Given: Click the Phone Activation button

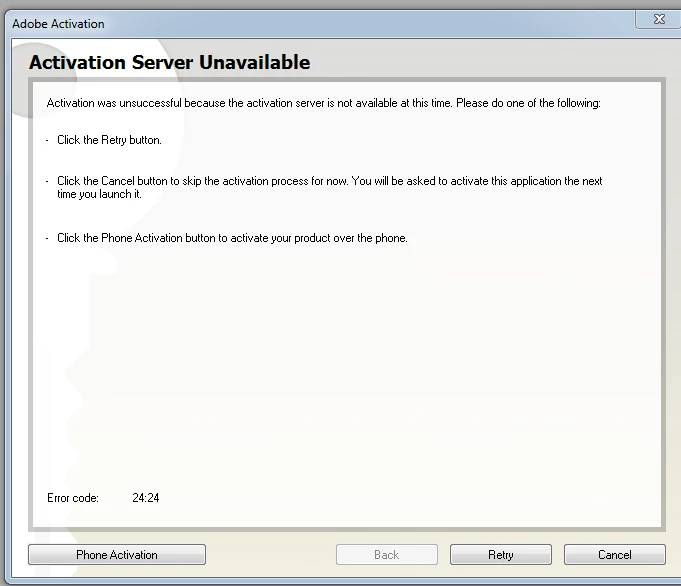Looking at the screenshot, I should 117,555.
